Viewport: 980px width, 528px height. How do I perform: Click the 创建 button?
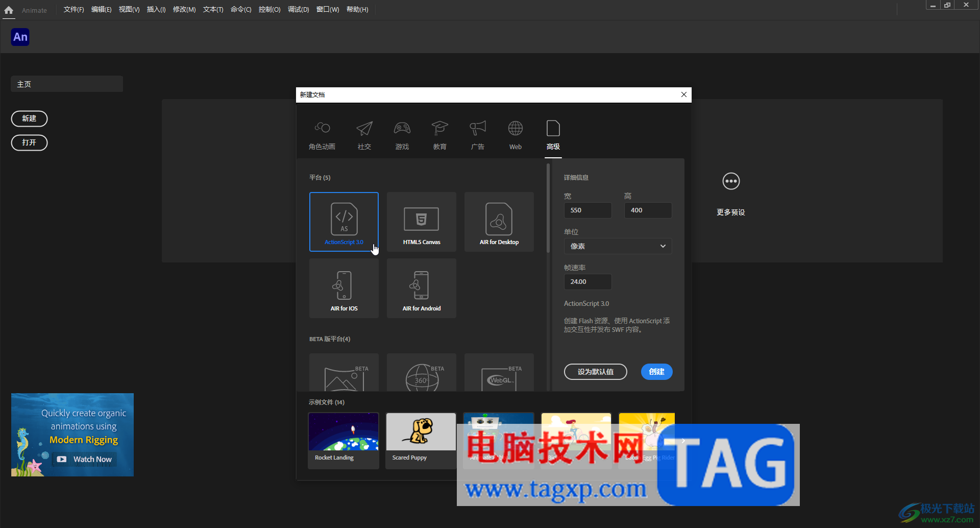click(656, 372)
